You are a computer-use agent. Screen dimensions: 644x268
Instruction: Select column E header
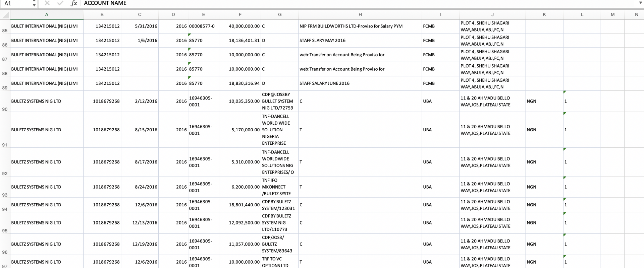click(x=203, y=15)
